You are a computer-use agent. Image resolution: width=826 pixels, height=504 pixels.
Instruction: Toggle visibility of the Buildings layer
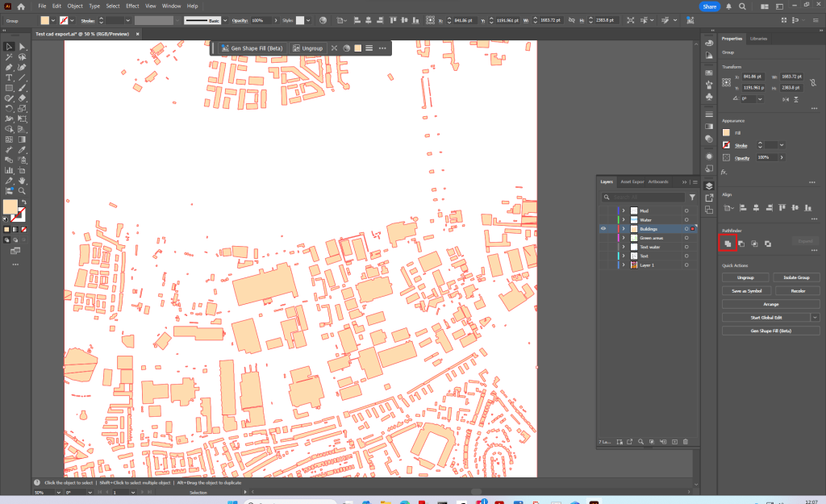[603, 229]
